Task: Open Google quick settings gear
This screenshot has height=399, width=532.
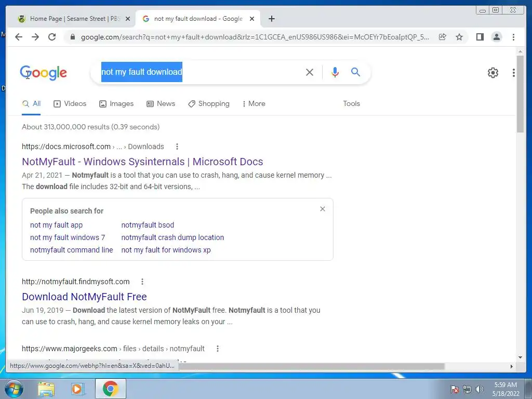Action: tap(493, 73)
